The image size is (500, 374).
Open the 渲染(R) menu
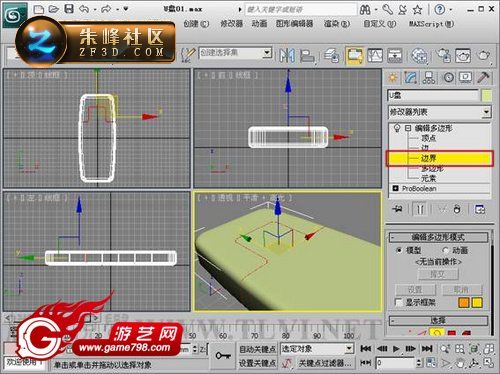337,24
